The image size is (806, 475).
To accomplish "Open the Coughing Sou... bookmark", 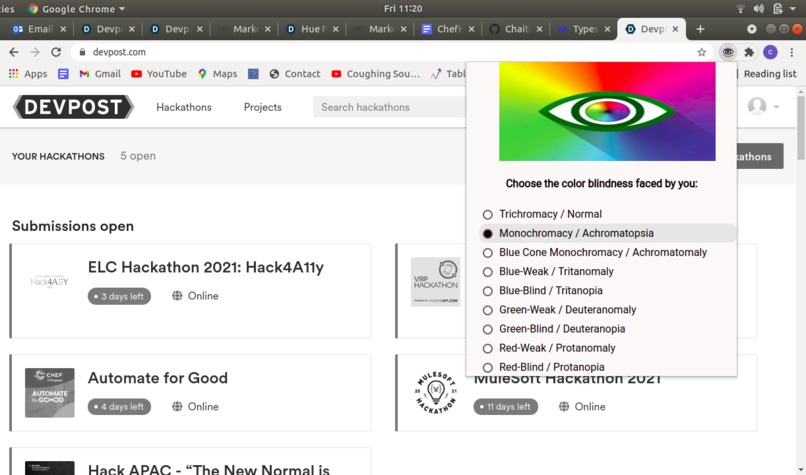I will [376, 74].
